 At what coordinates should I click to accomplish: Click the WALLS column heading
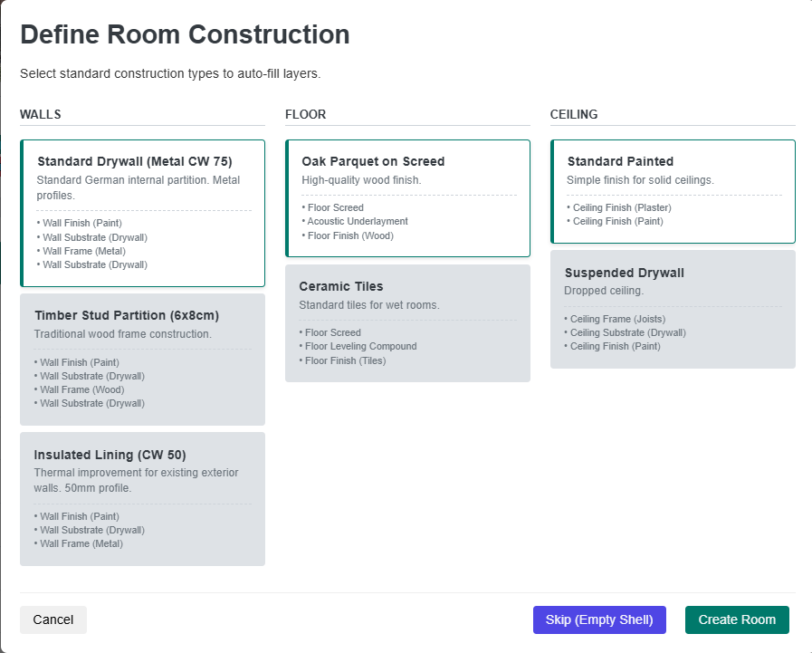pyautogui.click(x=41, y=114)
